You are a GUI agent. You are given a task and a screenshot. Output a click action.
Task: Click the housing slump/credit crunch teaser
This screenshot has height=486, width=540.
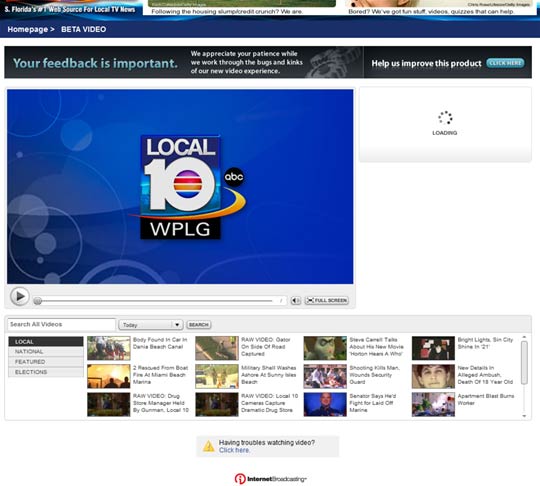[x=227, y=12]
